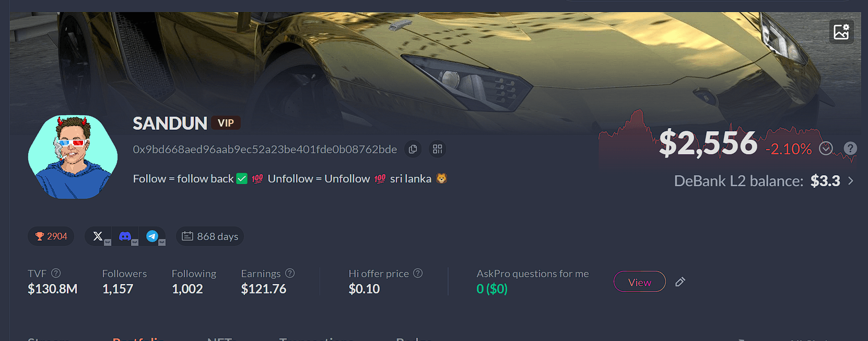
Task: Open the linked X (Twitter) profile
Action: [x=99, y=236]
